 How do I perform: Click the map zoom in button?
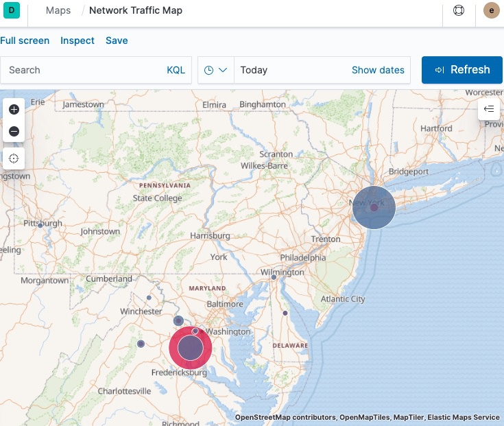coord(14,109)
